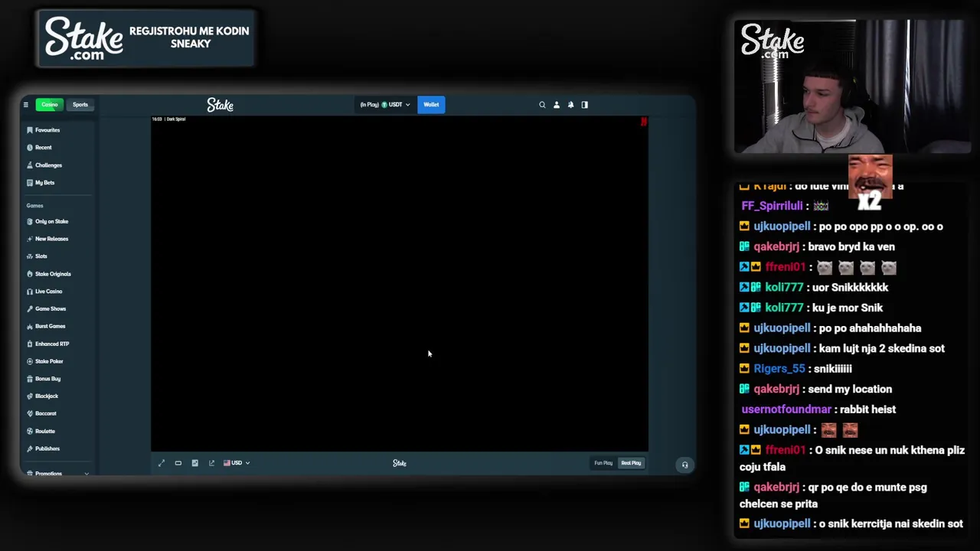Select Bonus Buy category
The image size is (980, 551).
click(57, 379)
